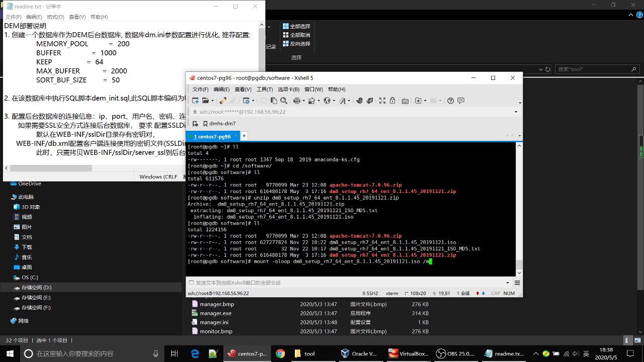
Task: Open Notepad 格式(O) menu
Action: click(55, 17)
